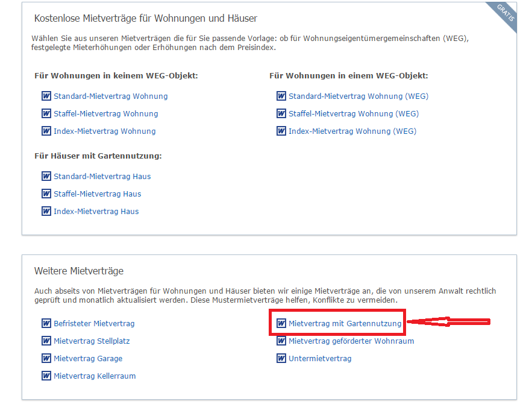The image size is (532, 404).
Task: Click Word icon next to Mietvertrag Kellerraum
Action: click(46, 376)
